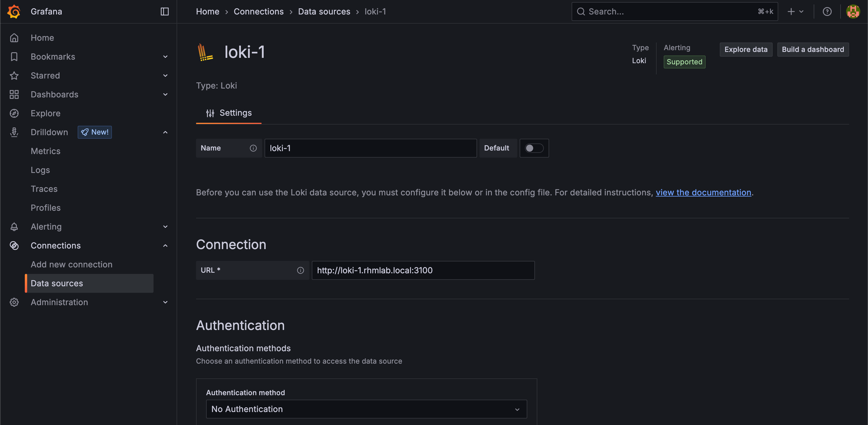Click the Authentication methods subheading
This screenshot has height=425, width=868.
[x=243, y=348]
